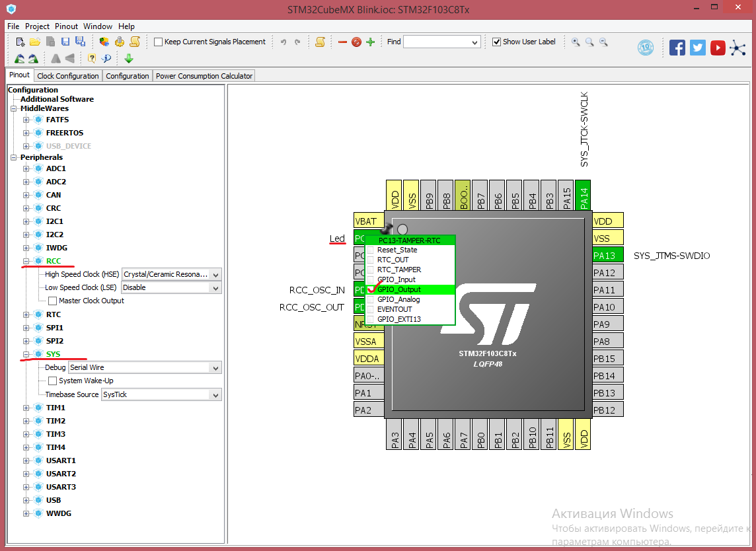Click the yellow Help question-mark icon

92,58
